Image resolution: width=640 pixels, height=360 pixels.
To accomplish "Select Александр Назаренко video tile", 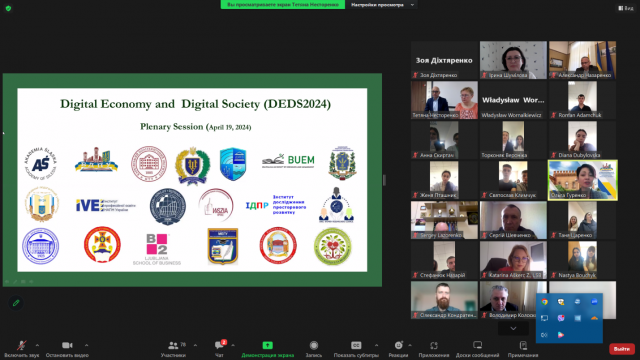I will [x=582, y=60].
